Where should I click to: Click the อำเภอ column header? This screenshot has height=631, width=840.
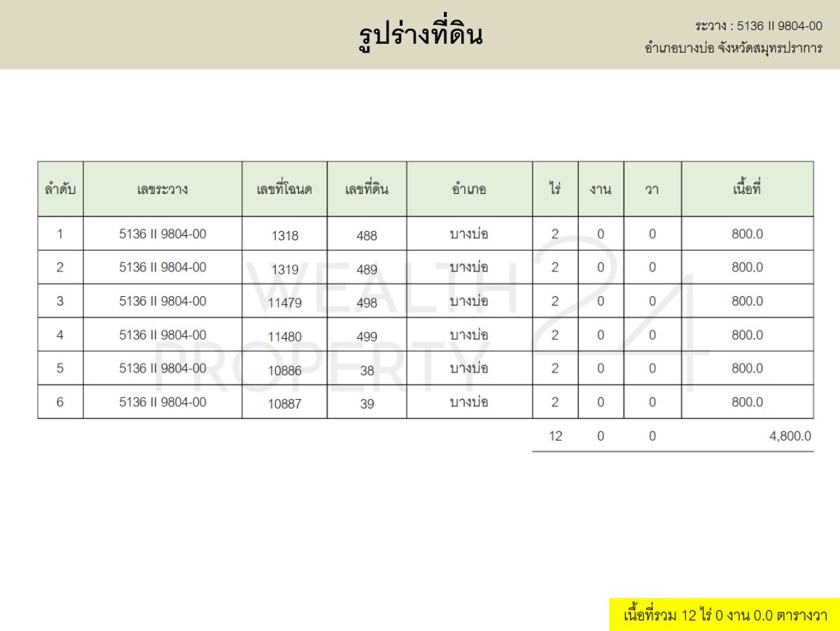click(469, 188)
